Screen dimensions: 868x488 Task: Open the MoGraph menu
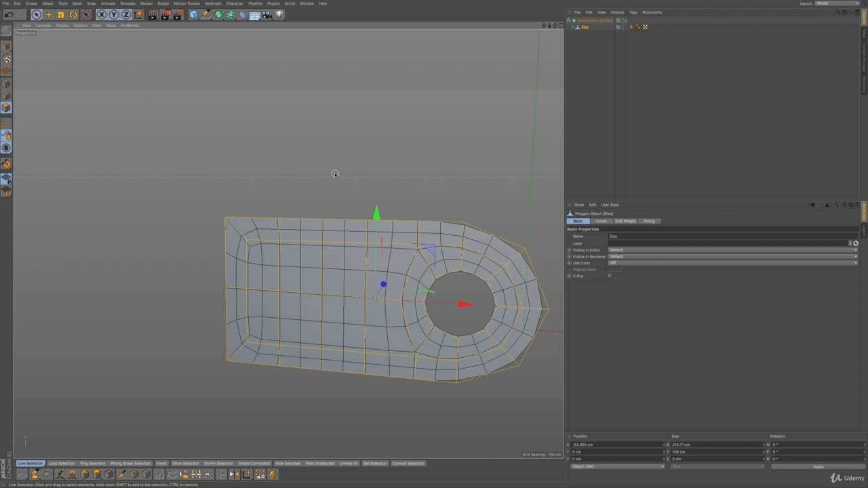tap(213, 3)
